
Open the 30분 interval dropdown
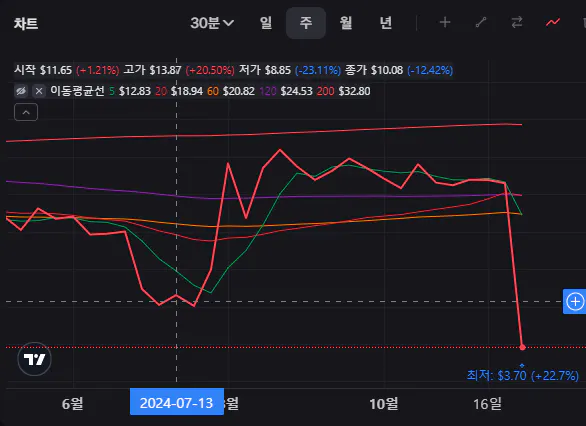click(x=212, y=23)
